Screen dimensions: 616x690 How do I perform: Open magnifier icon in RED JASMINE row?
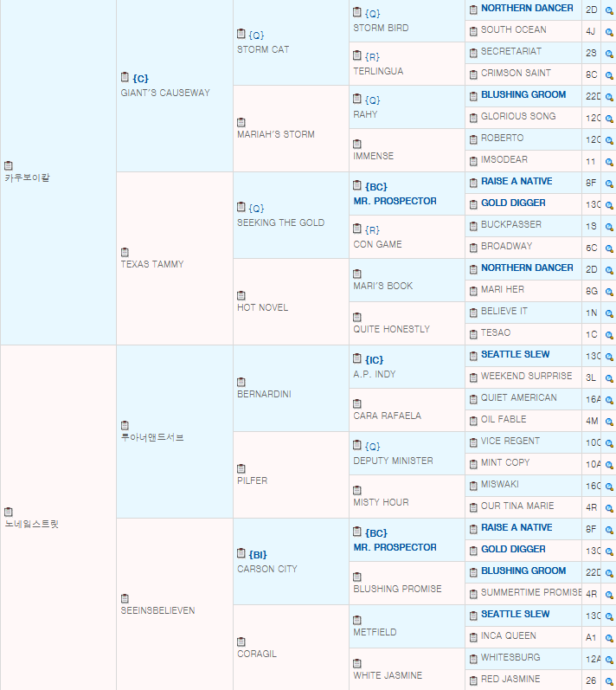pos(609,681)
